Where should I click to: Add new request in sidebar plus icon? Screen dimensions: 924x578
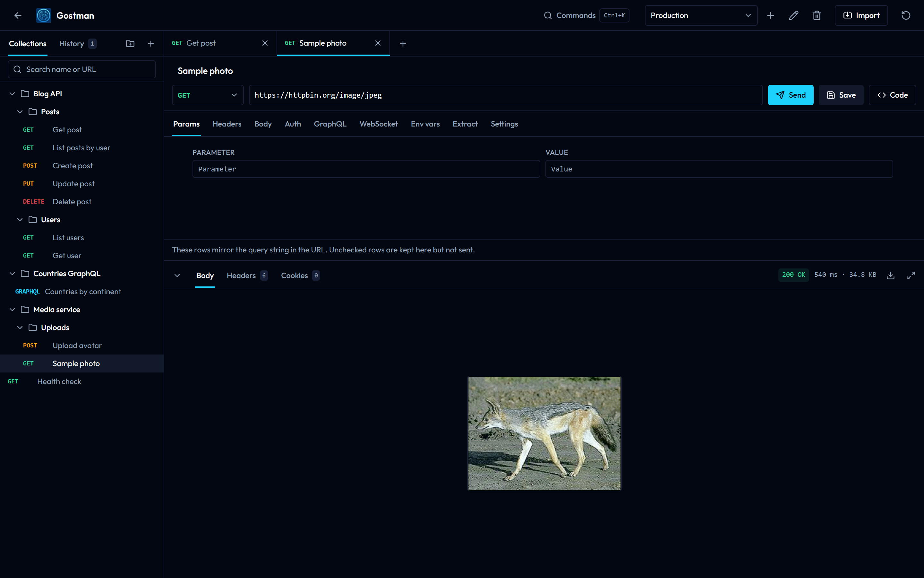click(151, 44)
